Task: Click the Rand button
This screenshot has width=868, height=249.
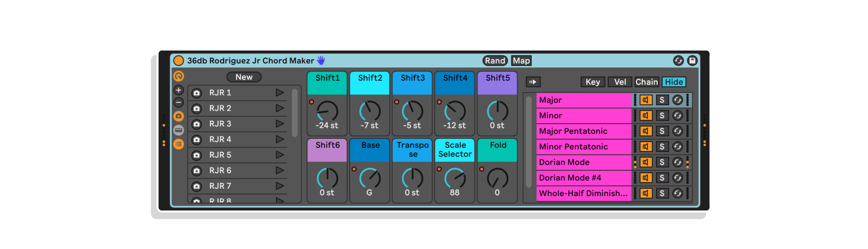Action: coord(495,61)
